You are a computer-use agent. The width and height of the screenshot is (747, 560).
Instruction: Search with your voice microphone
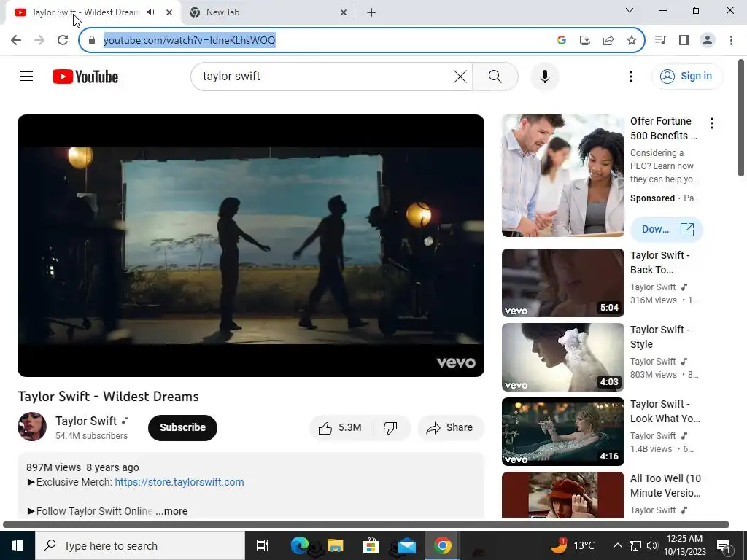click(544, 76)
